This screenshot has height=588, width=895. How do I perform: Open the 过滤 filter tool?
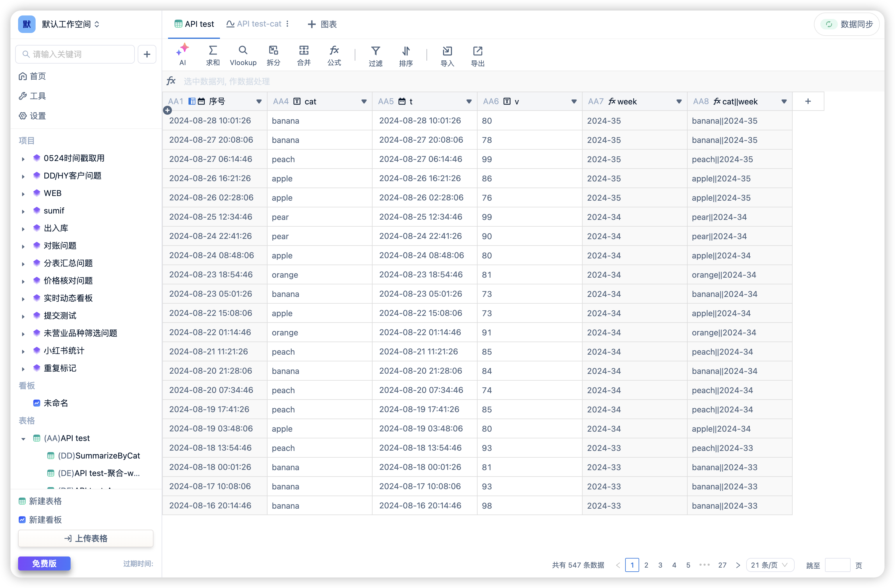coord(375,56)
